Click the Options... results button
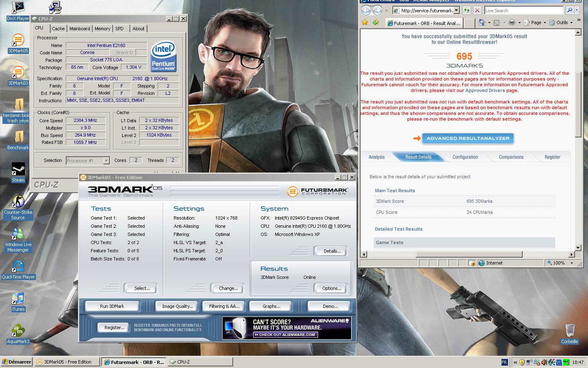This screenshot has height=368, width=588. 332,288
